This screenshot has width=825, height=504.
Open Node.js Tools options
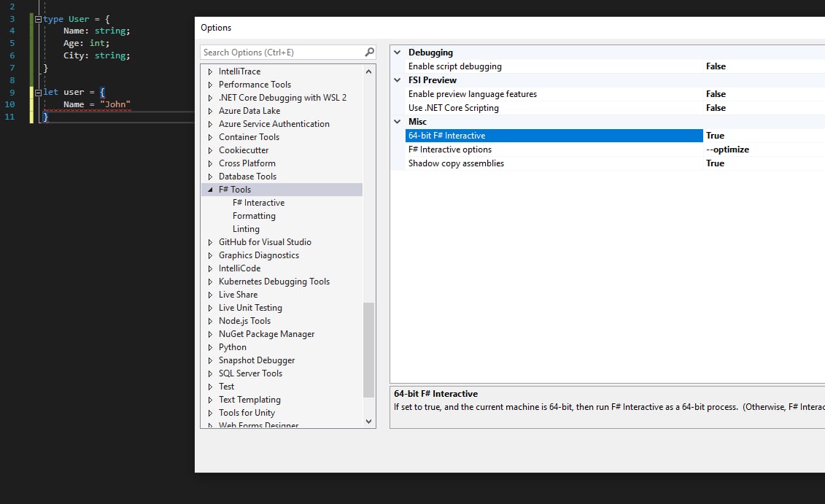(x=244, y=321)
